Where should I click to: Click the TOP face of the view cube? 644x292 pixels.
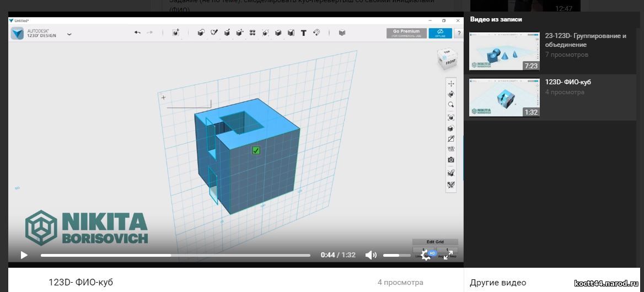pyautogui.click(x=447, y=53)
